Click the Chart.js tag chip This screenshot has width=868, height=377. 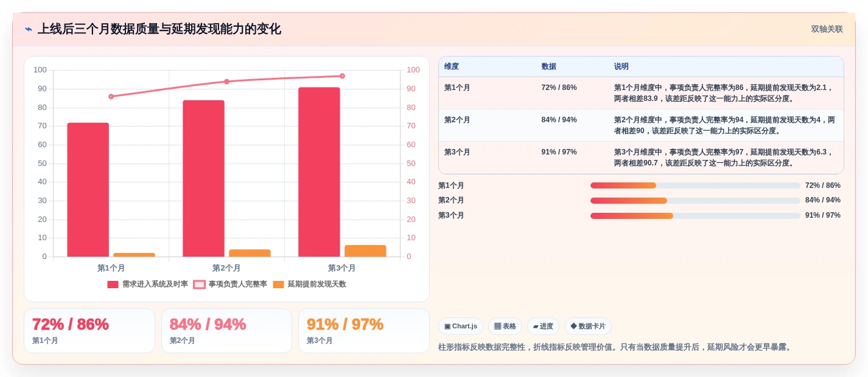pos(461,327)
